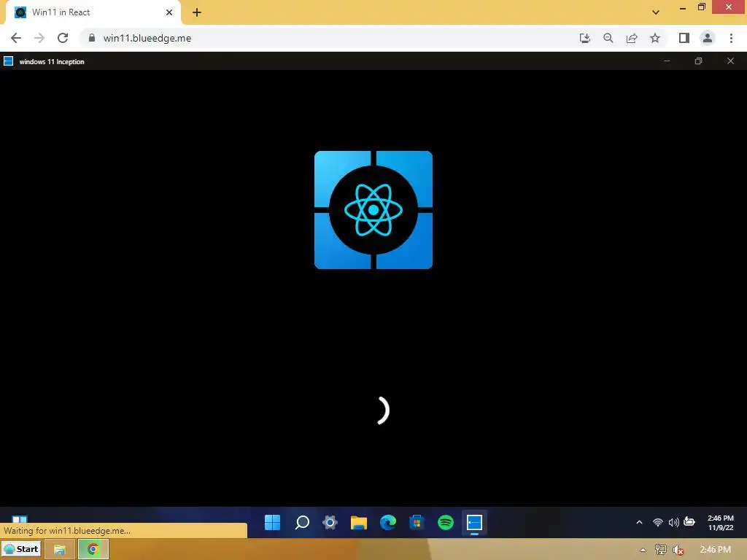Viewport: 747px width, 560px height.
Task: Toggle Chrome side panel
Action: tap(684, 38)
